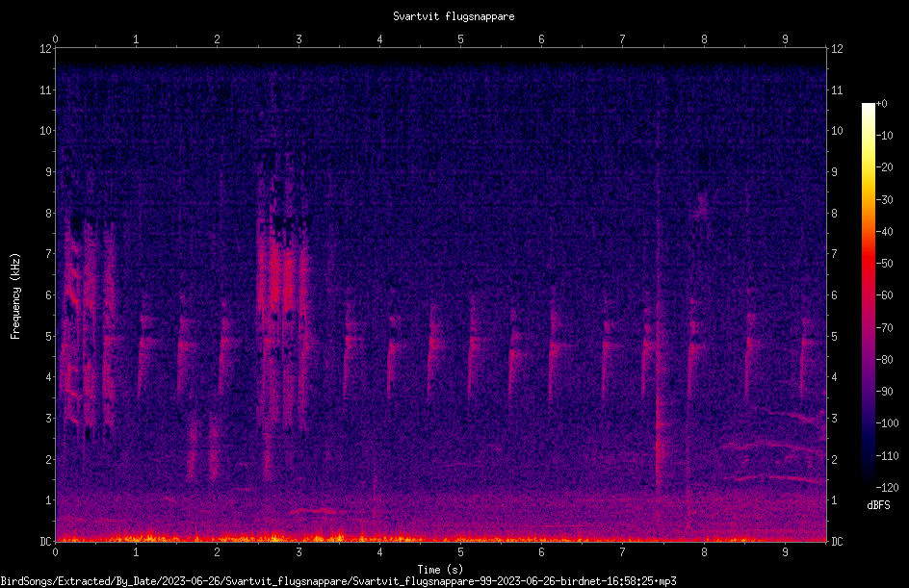Click the "5" tick on the bottom time axis
Image resolution: width=909 pixels, height=588 pixels.
point(461,552)
